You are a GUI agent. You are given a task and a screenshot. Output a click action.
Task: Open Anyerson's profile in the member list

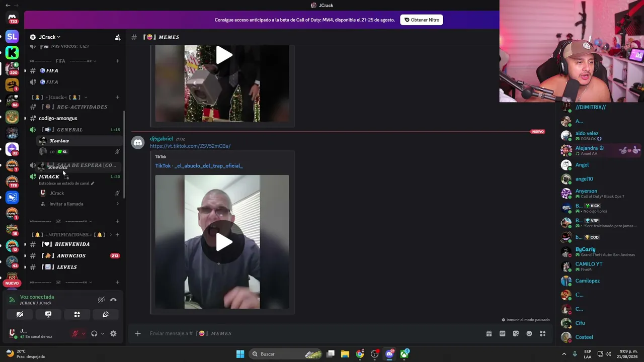[x=601, y=194]
